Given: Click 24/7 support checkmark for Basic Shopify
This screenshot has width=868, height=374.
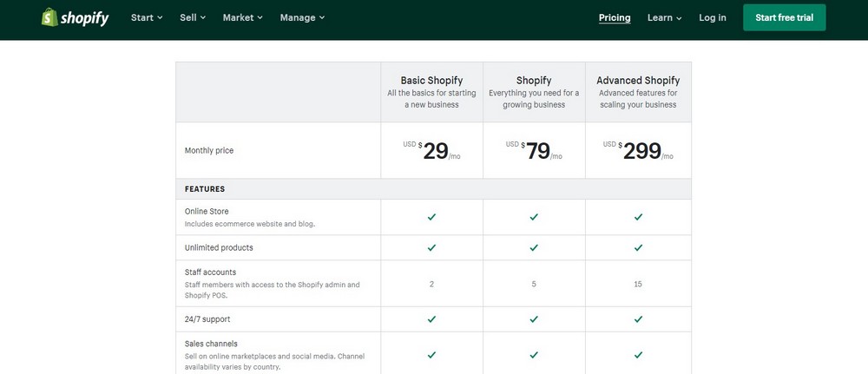Looking at the screenshot, I should pos(431,319).
